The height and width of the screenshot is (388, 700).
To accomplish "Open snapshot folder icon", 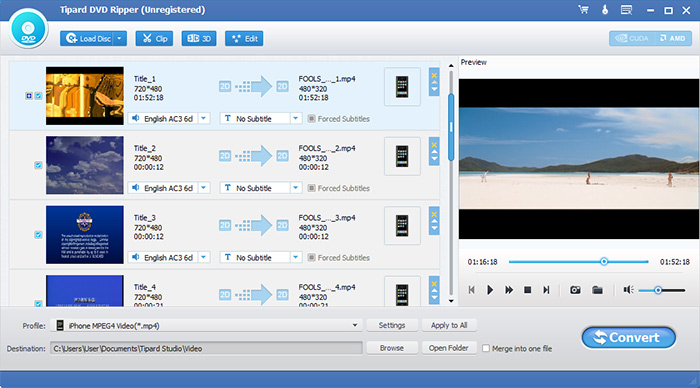I will click(x=597, y=290).
